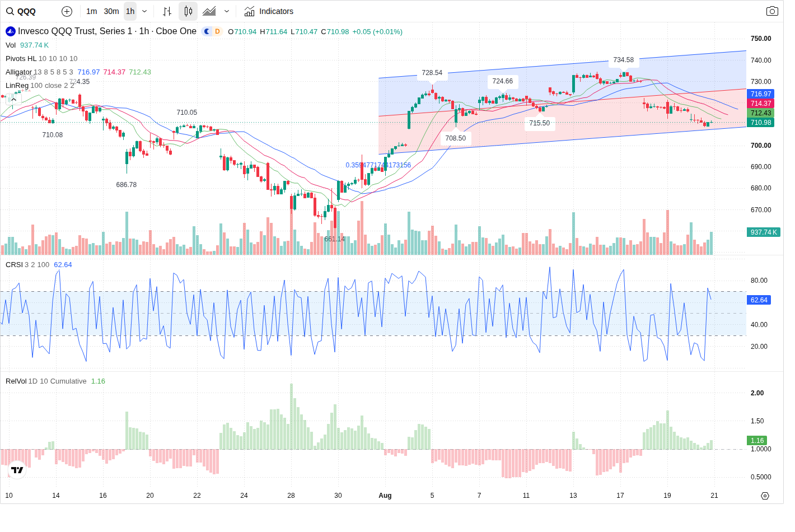Click the 937.74 K volume axis label
The width and height of the screenshot is (795, 532).
point(764,232)
